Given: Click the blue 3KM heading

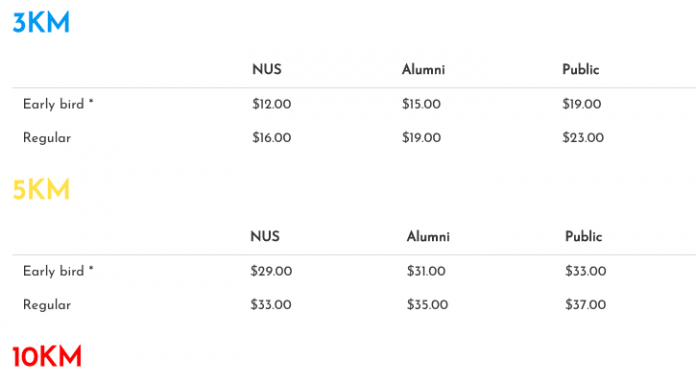Looking at the screenshot, I should [41, 22].
